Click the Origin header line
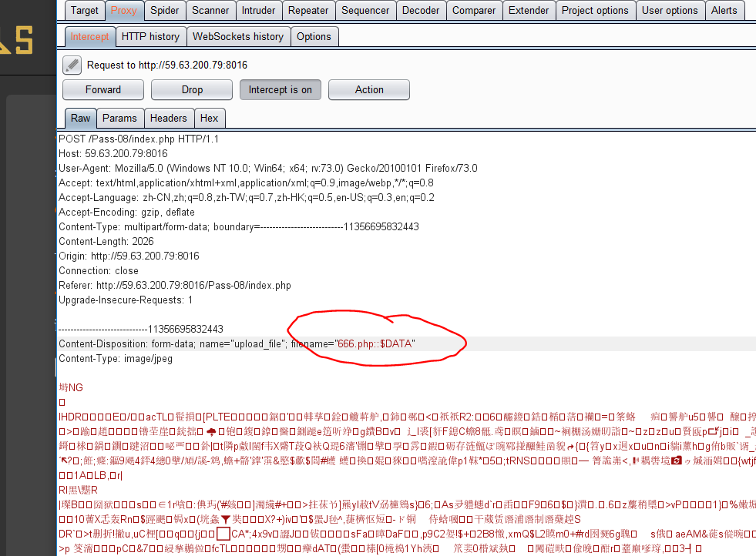Viewport: 756px width, 556px height. tap(129, 256)
